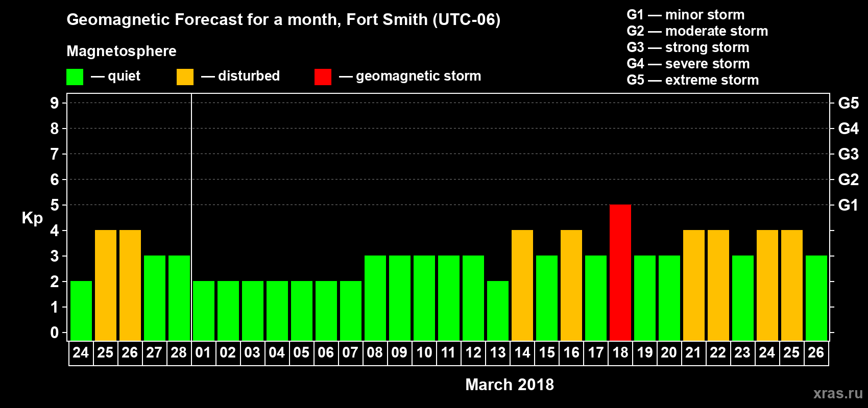Click the Kp axis value 0
Viewport: 868px width, 408px height.
55,333
